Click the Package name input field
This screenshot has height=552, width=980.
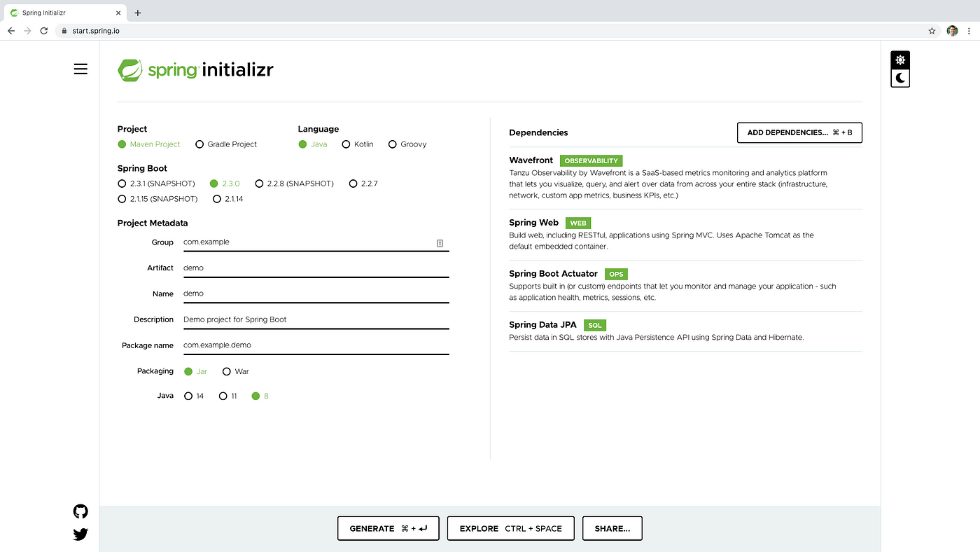[x=316, y=345]
